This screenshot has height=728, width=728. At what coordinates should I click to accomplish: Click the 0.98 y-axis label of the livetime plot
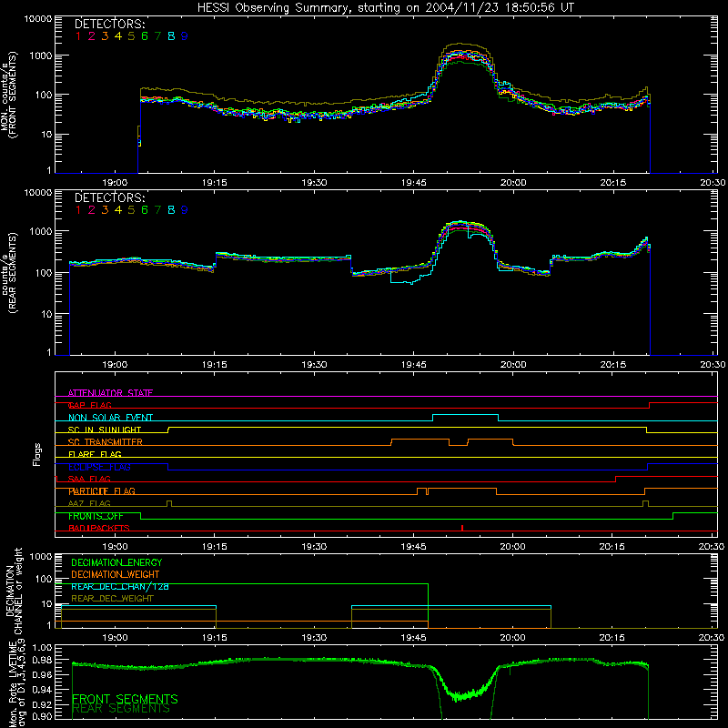pos(43,660)
